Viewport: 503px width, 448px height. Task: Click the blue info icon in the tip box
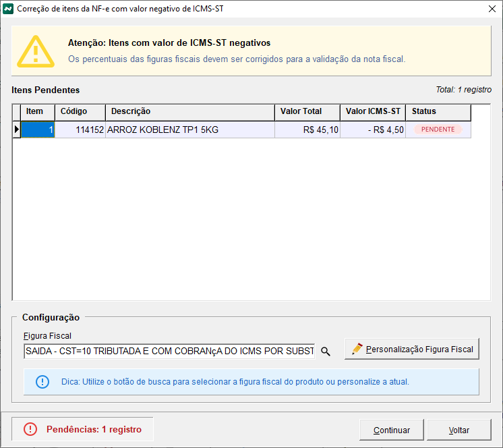42,382
